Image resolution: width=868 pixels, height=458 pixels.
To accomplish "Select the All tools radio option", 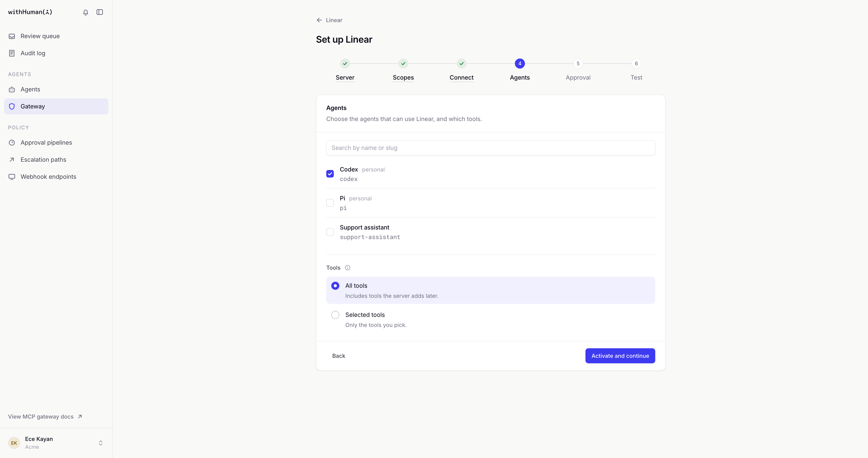I will (335, 286).
